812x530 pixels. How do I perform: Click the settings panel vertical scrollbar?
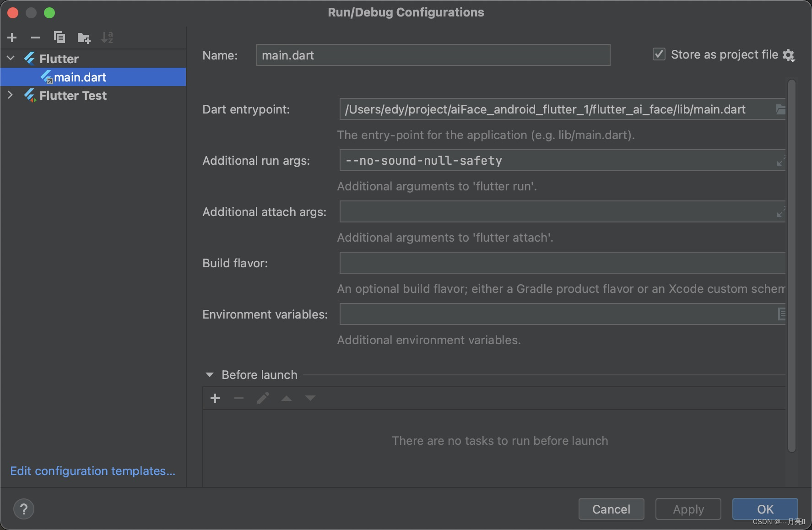(792, 266)
